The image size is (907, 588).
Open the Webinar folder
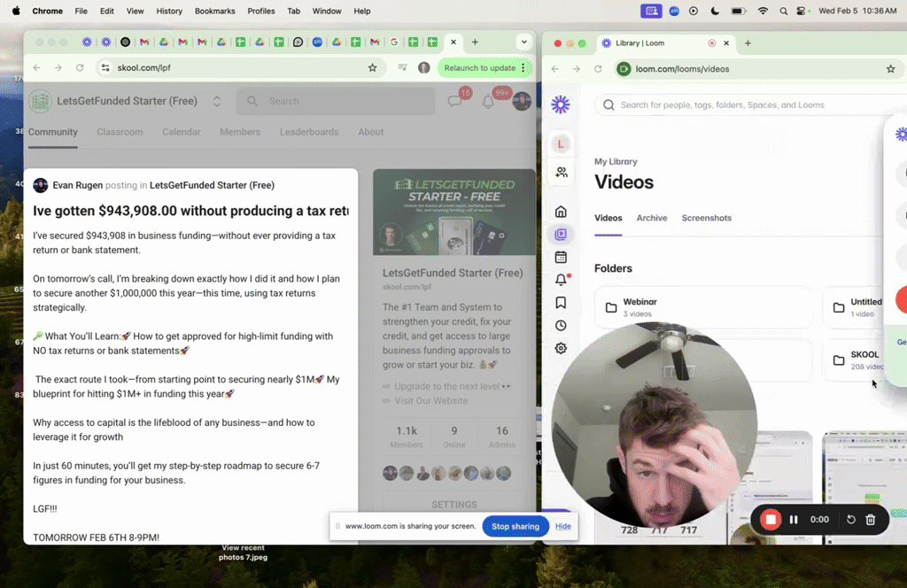click(x=702, y=307)
